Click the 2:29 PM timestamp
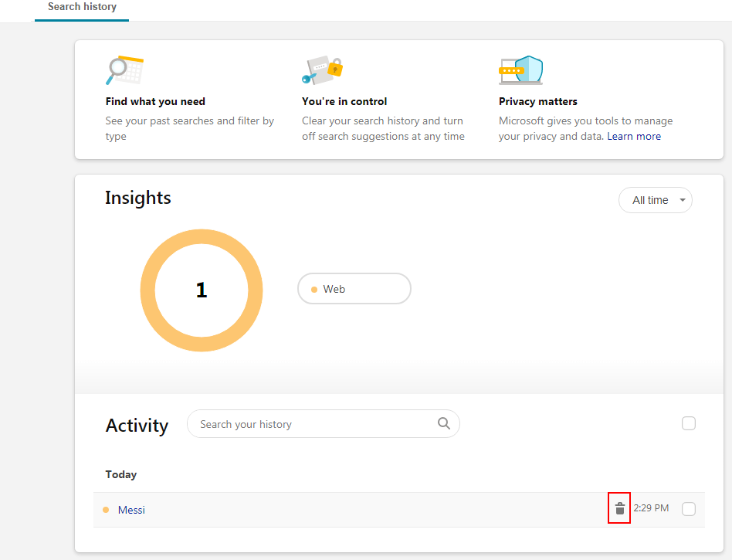 pos(651,508)
